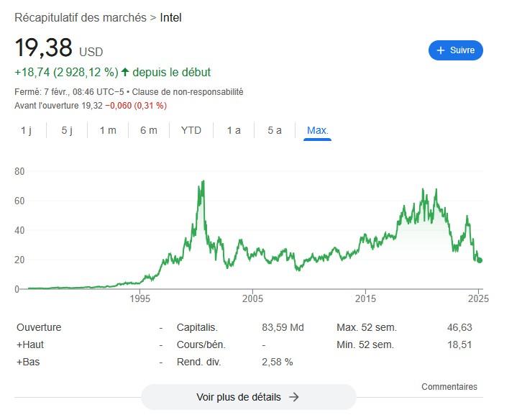Image resolution: width=517 pixels, height=420 pixels.
Task: Open the 5 a chart range
Action: coord(275,130)
